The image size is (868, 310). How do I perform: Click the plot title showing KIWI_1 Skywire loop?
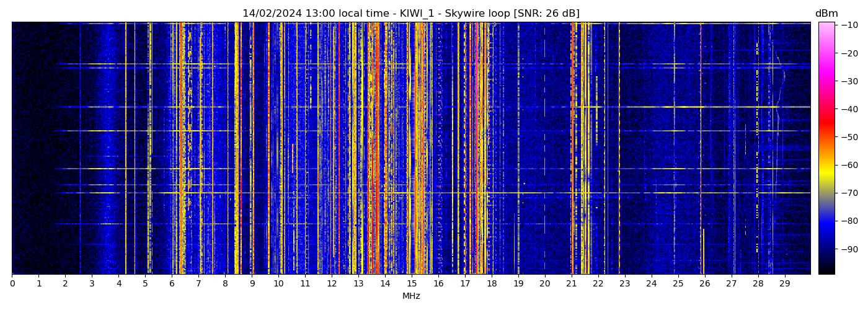(410, 14)
